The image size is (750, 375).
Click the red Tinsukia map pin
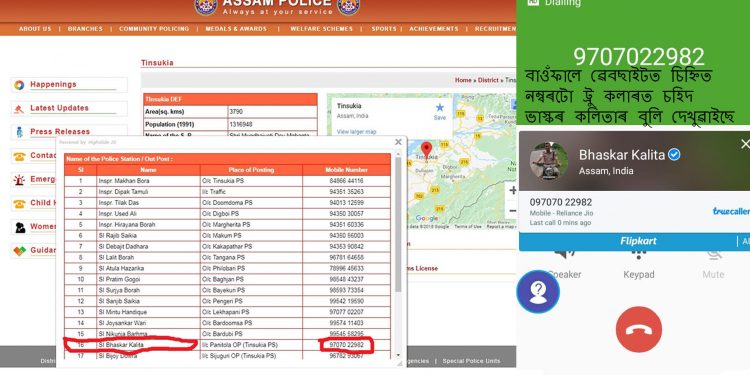pyautogui.click(x=426, y=148)
